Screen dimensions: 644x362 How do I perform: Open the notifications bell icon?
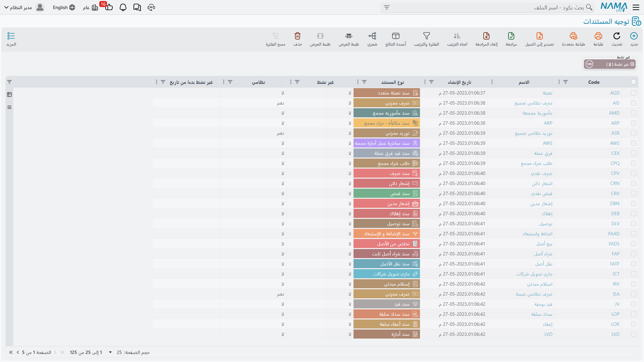point(123,7)
